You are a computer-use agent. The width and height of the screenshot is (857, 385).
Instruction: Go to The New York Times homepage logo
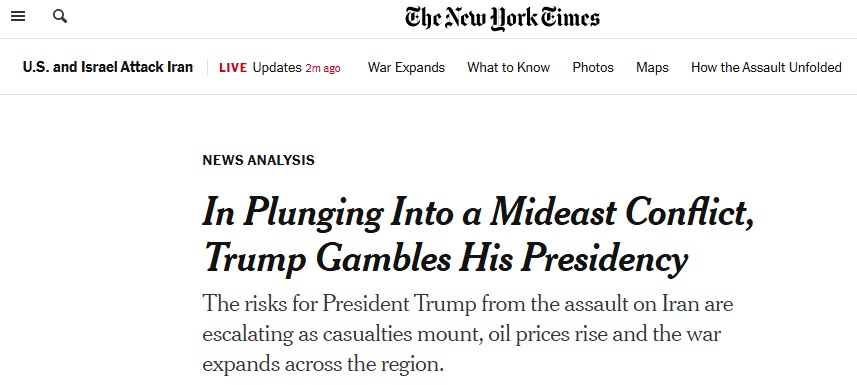click(x=502, y=18)
